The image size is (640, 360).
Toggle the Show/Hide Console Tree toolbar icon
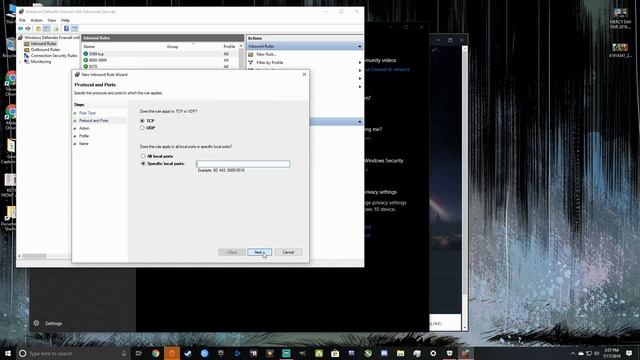(x=47, y=29)
